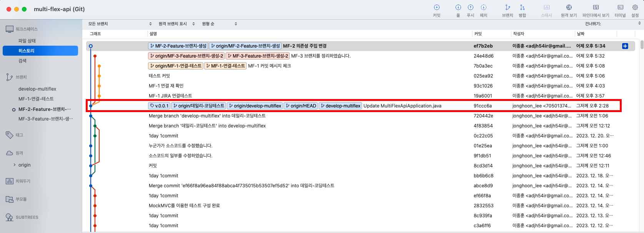644x233 pixels.
Task: Click the blue plus icon on ef7b2eb row
Action: [625, 46]
